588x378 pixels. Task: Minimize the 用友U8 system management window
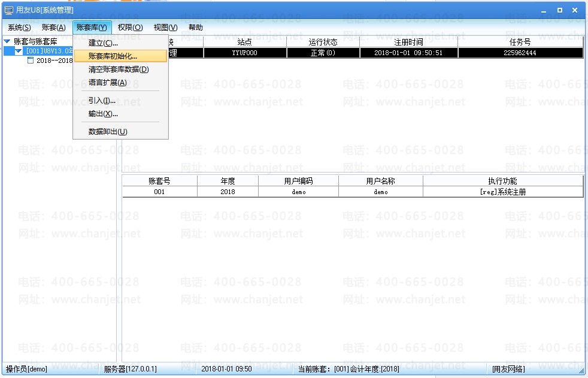[x=543, y=11]
